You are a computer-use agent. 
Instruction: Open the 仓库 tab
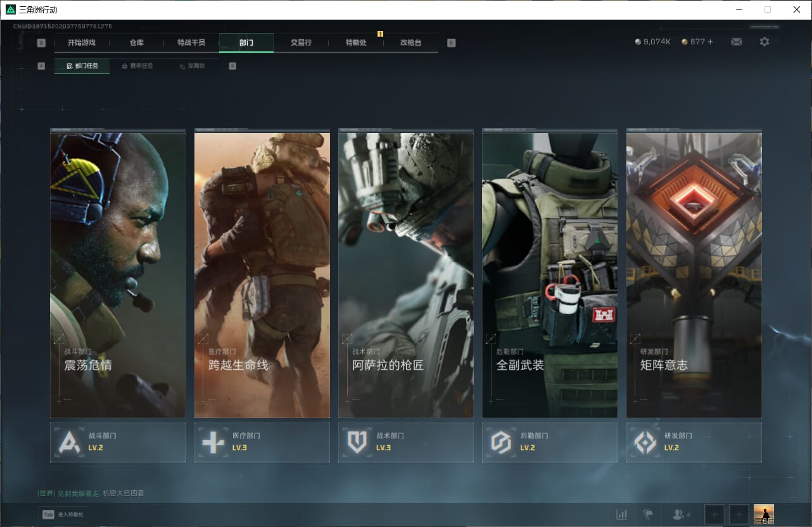(x=136, y=42)
